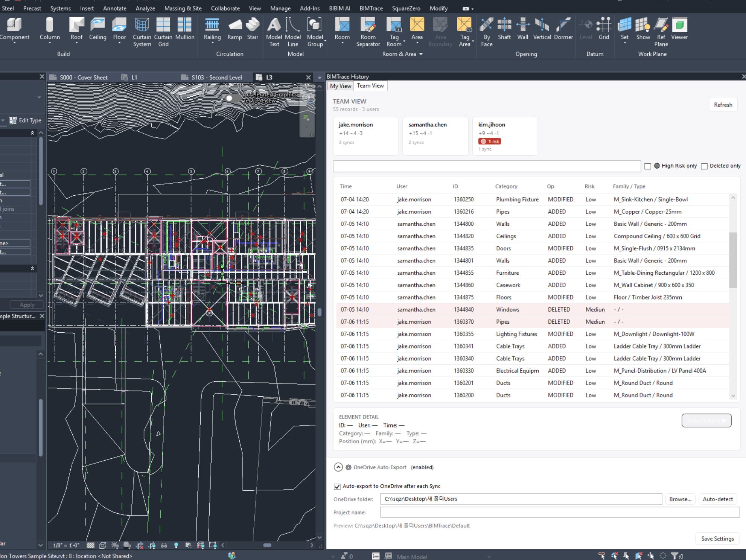Open the Annotate ribbon tab
Viewport: 746px width, 560px height.
[115, 8]
